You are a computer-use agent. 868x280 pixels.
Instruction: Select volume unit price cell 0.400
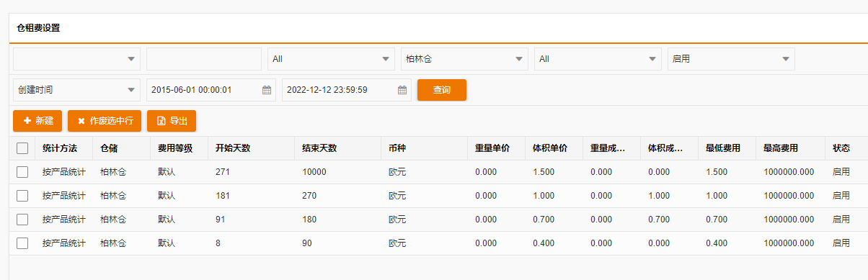[x=554, y=243]
